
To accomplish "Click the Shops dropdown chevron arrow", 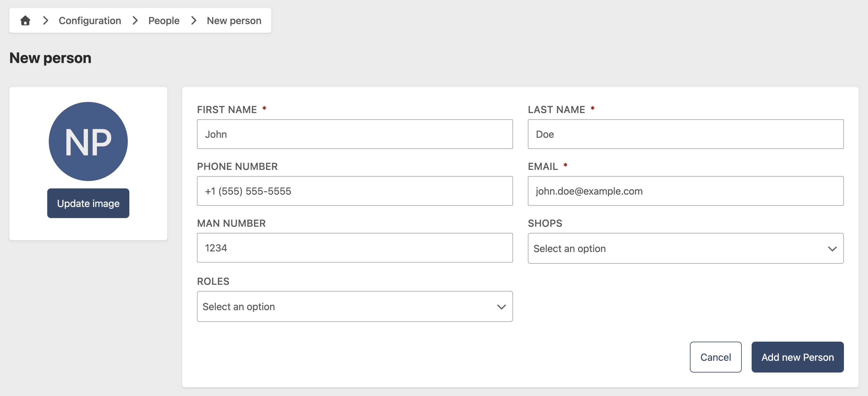I will (x=832, y=249).
